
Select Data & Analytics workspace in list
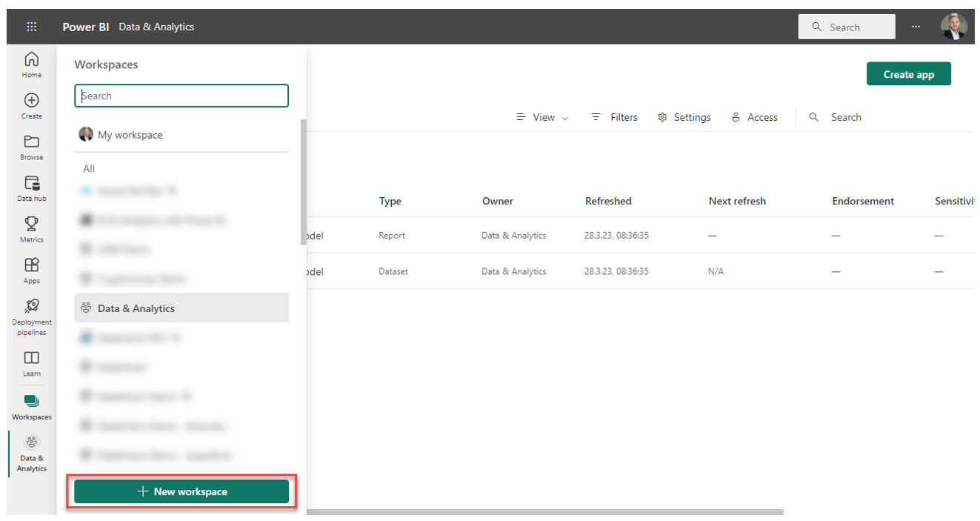(181, 308)
